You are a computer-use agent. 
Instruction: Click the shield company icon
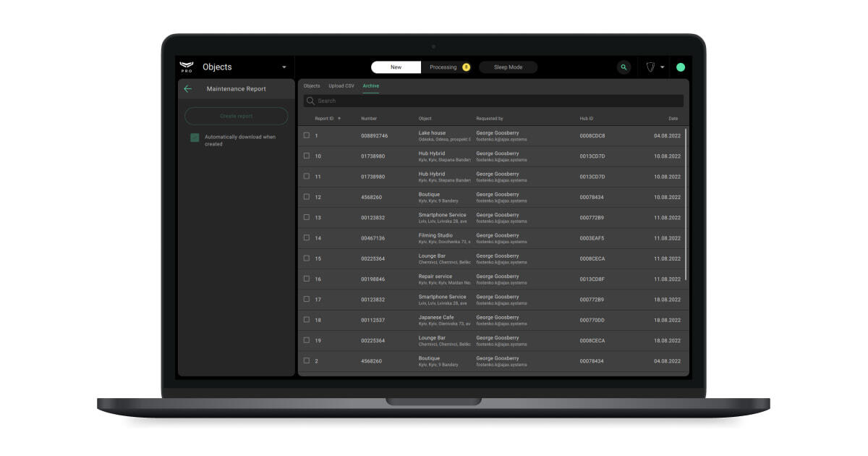tap(650, 67)
